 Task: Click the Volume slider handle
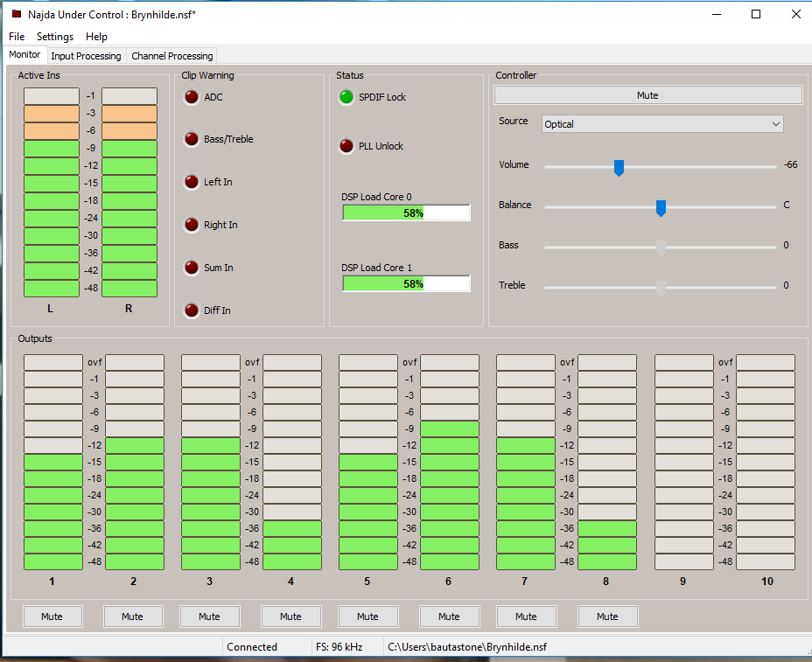[x=619, y=166]
